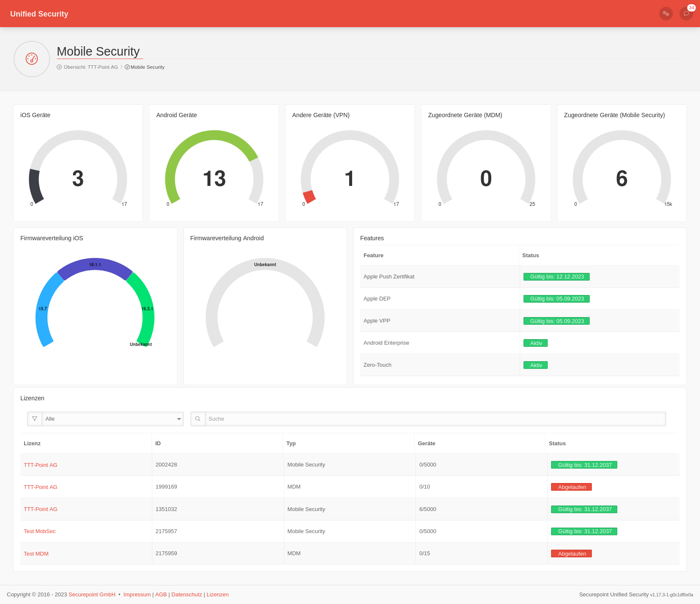Click the Mobile Security speedometer icon in the header
The width and height of the screenshot is (700, 604).
[x=32, y=59]
